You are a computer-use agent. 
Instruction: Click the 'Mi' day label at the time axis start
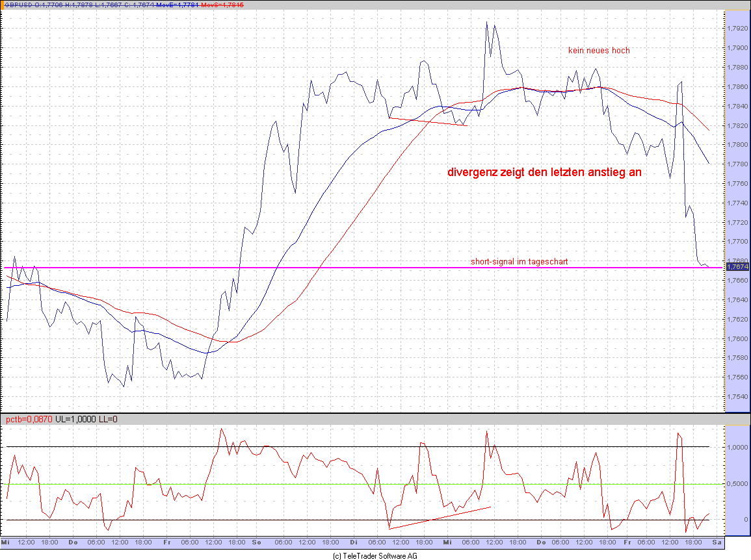coord(5,542)
